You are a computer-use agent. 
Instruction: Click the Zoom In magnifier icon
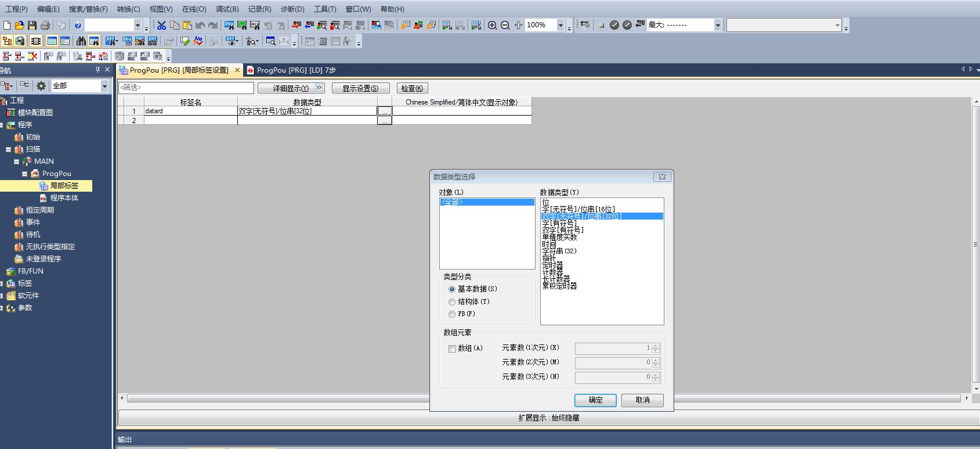pos(492,25)
